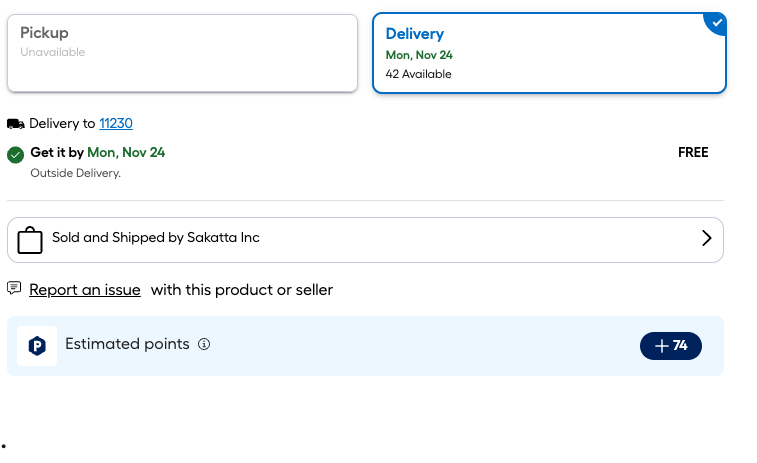Open the Report an issue link
This screenshot has width=757, height=463.
coord(85,290)
